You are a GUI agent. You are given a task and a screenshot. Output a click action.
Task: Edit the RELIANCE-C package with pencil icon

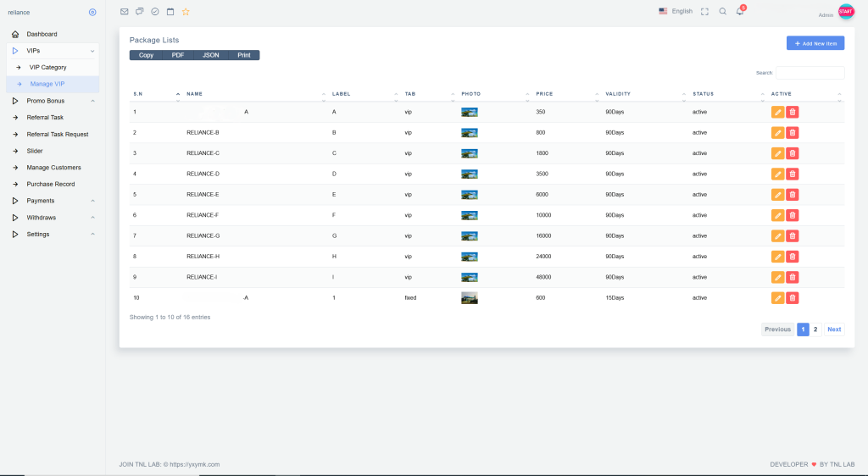[x=778, y=153]
